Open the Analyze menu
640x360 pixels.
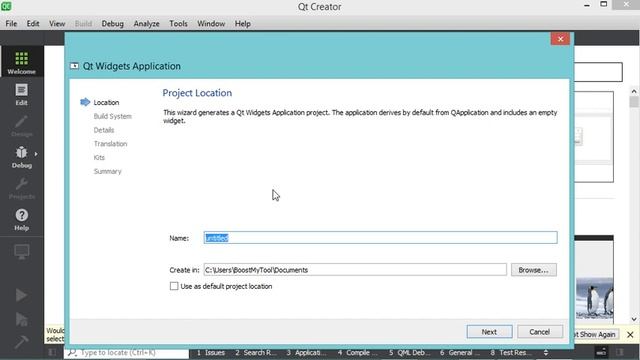tap(147, 24)
